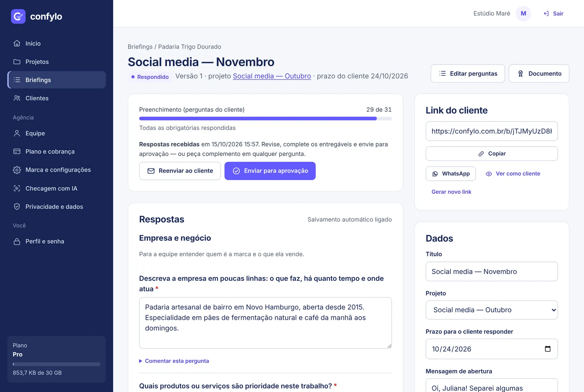This screenshot has width=584, height=392.
Task: Go to Projetos in sidebar
Action: [x=57, y=62]
